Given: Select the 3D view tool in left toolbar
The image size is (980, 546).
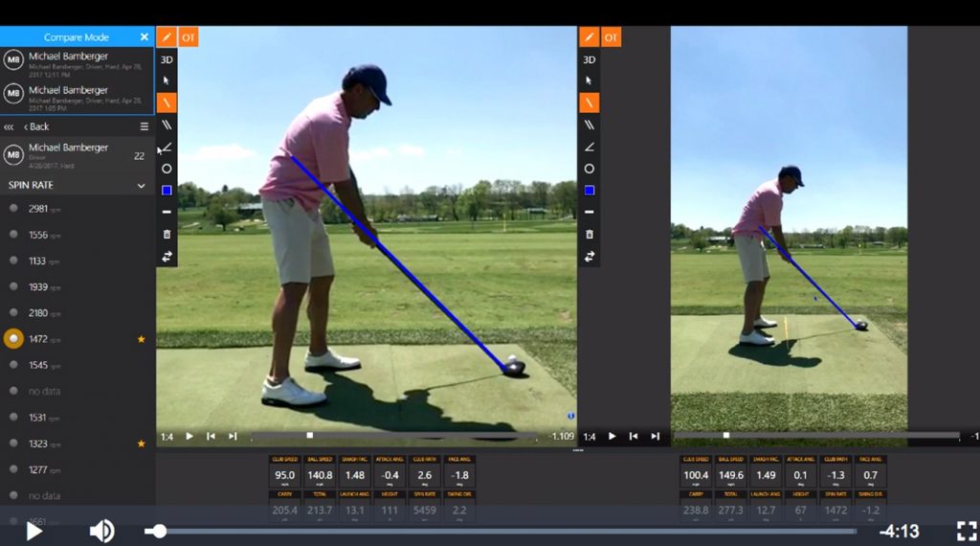Looking at the screenshot, I should 167,59.
